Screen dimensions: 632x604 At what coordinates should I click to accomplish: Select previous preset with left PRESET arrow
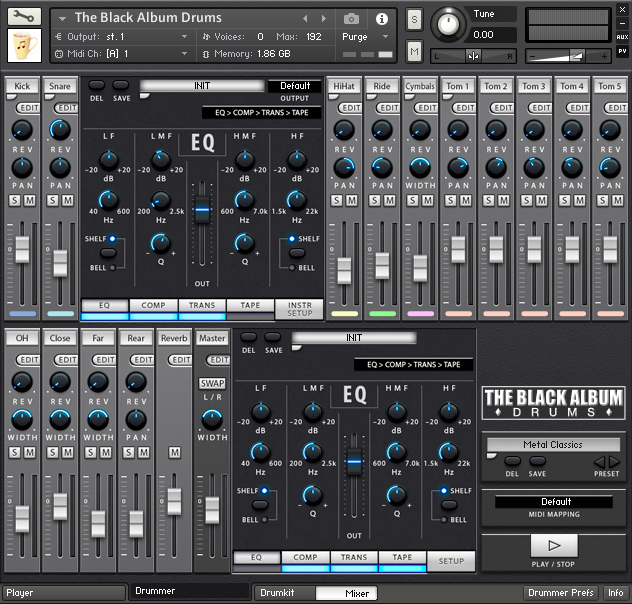(600, 462)
